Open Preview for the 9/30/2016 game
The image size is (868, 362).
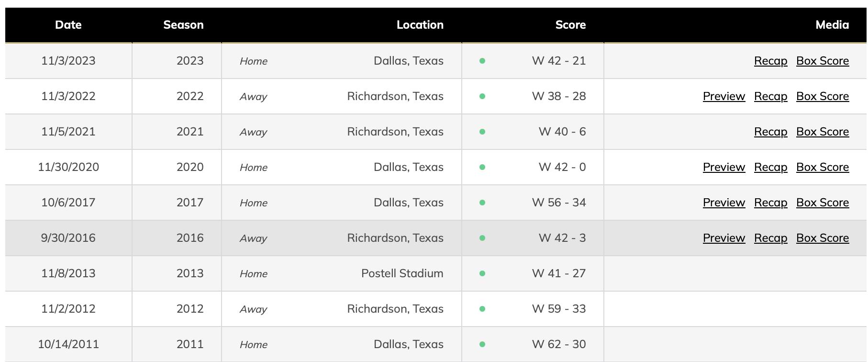[723, 238]
